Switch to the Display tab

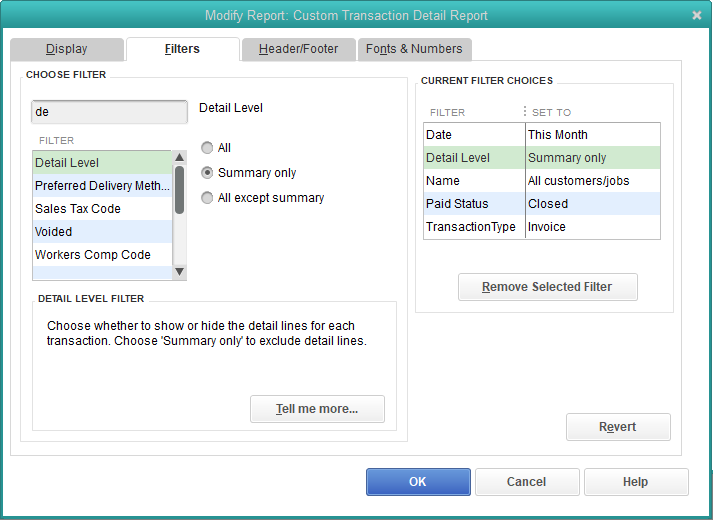(67, 49)
